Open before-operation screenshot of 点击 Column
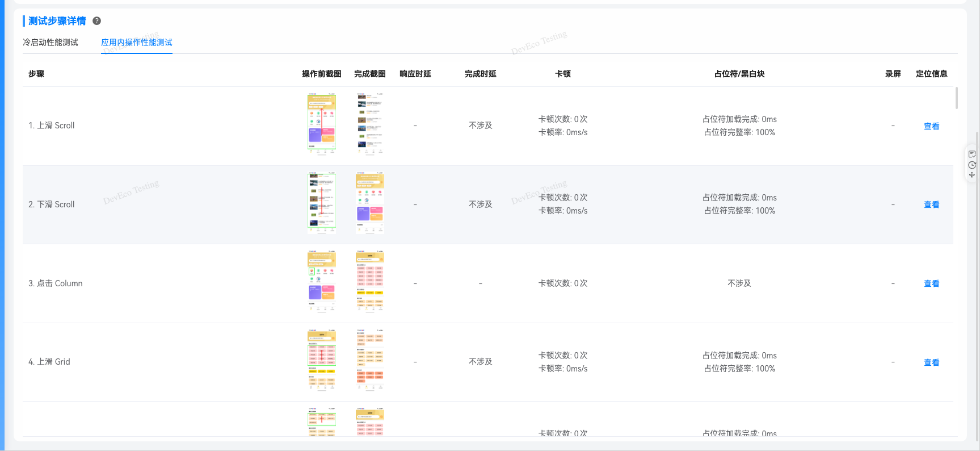980x451 pixels. [322, 281]
